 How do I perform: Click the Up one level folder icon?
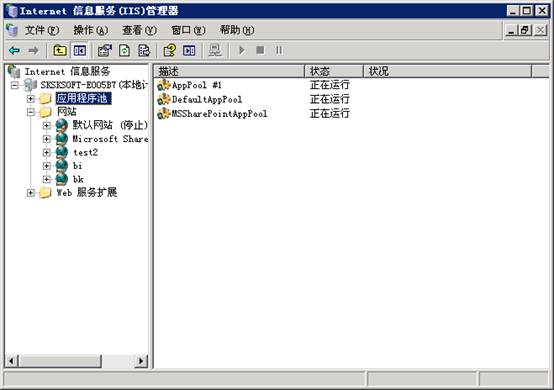60,51
